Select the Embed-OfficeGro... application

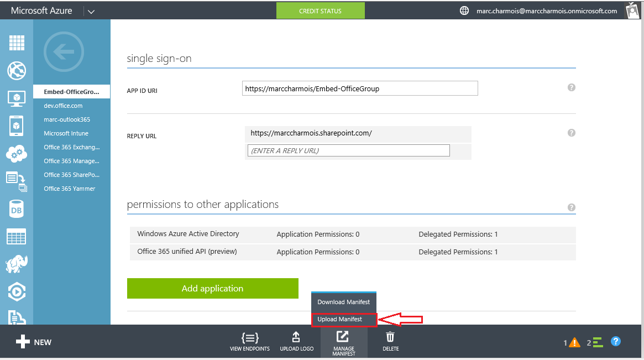(71, 92)
